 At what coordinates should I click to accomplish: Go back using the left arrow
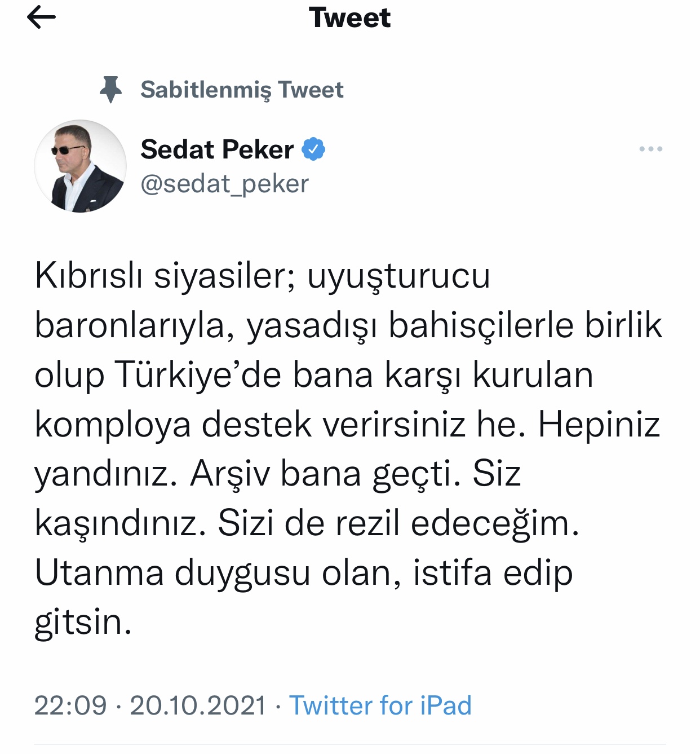(x=41, y=18)
